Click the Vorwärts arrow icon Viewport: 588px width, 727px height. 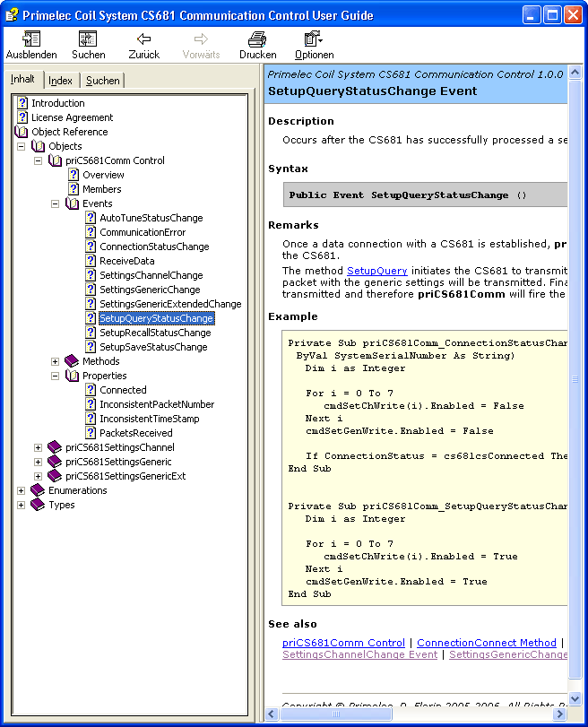coord(201,39)
